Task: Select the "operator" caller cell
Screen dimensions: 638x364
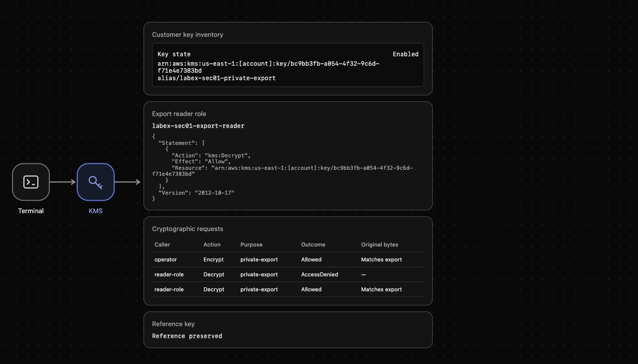Action: [x=165, y=260]
